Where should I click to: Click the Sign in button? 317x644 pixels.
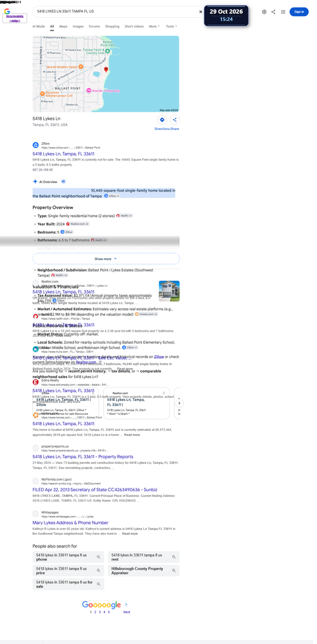coord(299,12)
